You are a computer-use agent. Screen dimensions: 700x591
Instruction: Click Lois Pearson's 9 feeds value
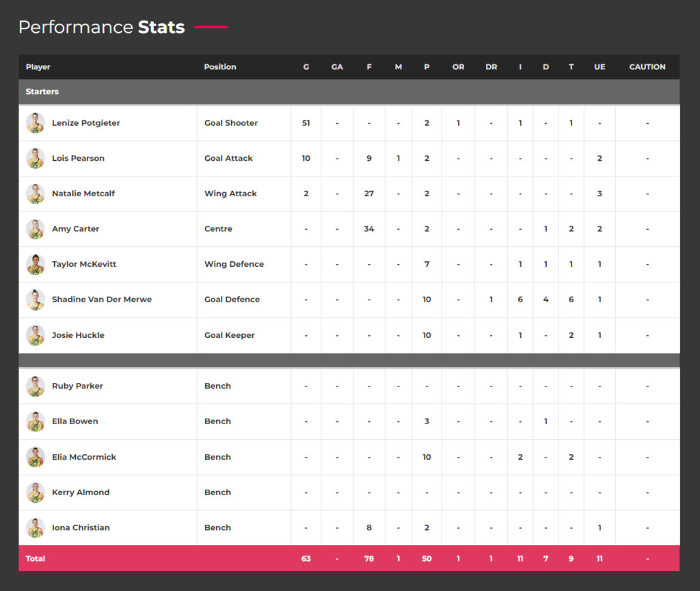pos(369,158)
